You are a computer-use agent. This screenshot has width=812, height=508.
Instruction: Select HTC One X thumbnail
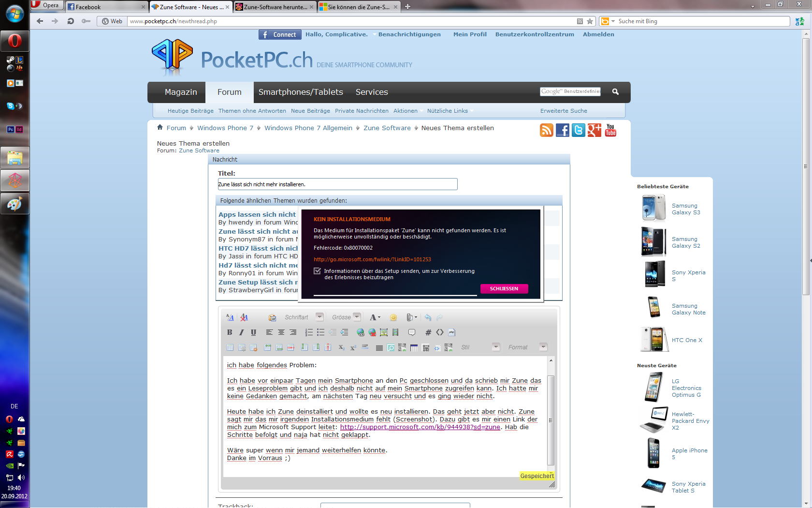point(654,339)
